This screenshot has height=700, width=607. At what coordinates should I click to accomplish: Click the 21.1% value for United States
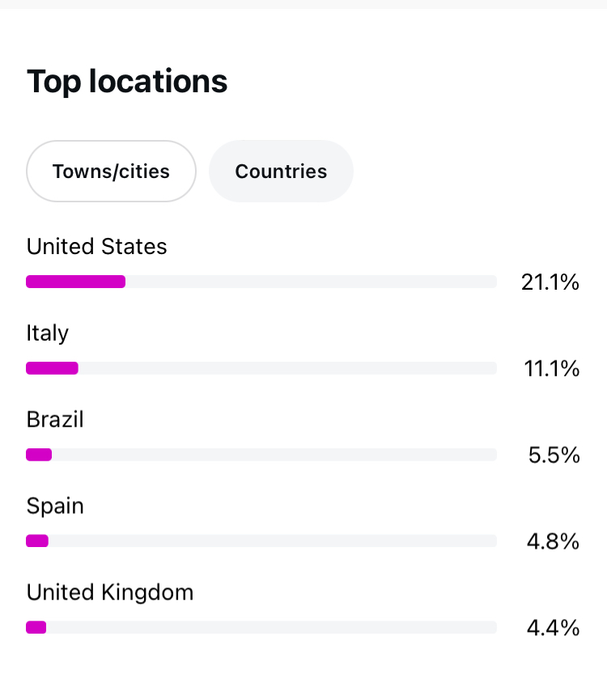(x=550, y=282)
